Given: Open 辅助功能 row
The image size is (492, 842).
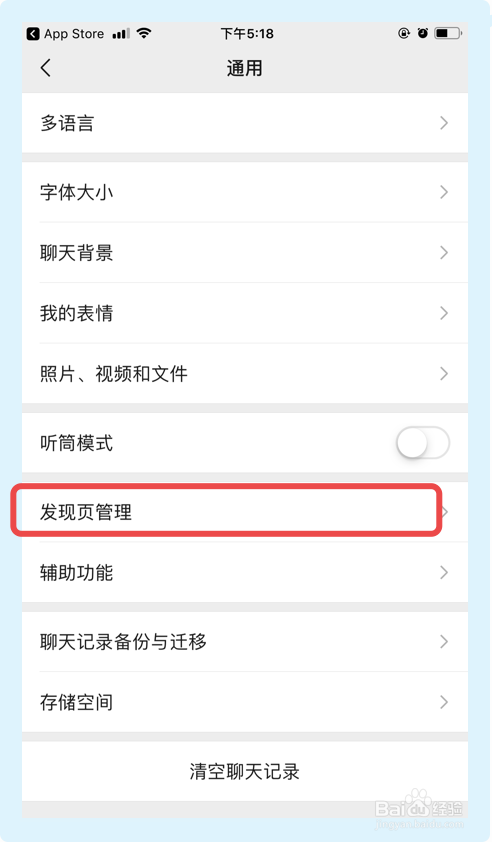Looking at the screenshot, I should point(245,572).
